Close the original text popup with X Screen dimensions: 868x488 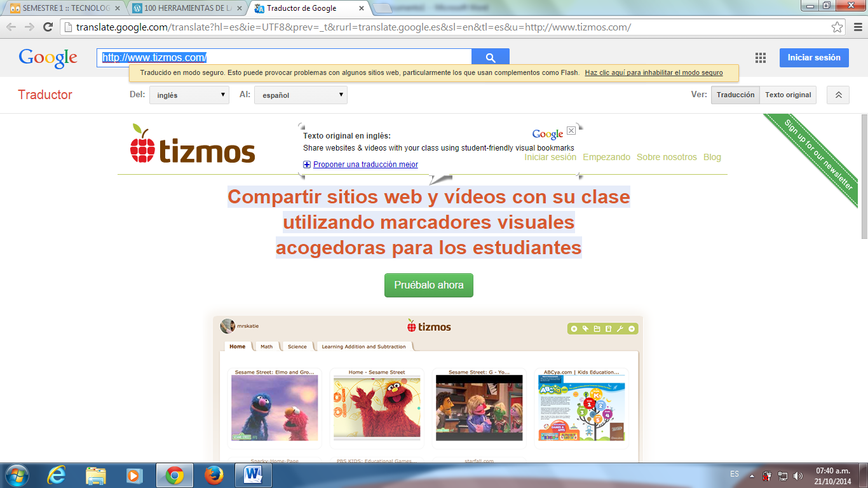(571, 131)
